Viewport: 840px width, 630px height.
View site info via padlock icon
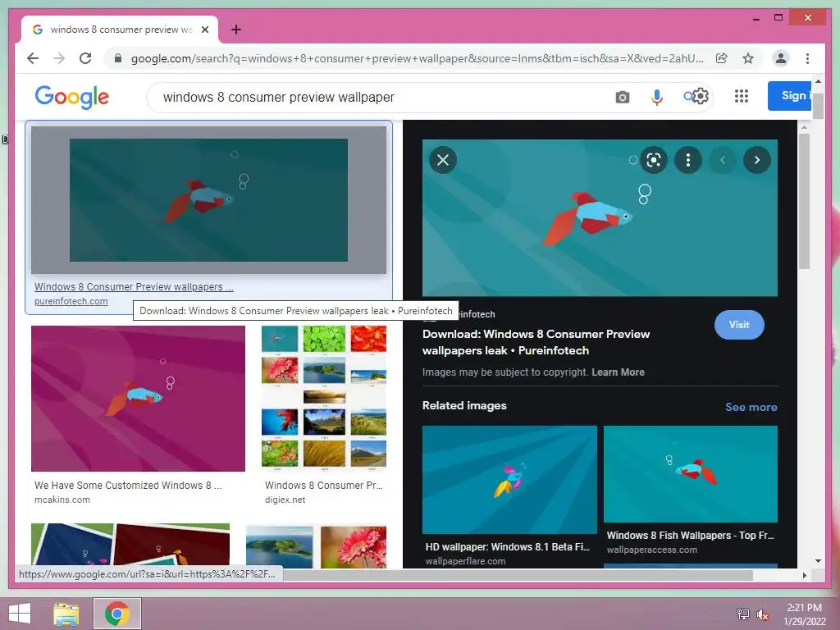(118, 58)
